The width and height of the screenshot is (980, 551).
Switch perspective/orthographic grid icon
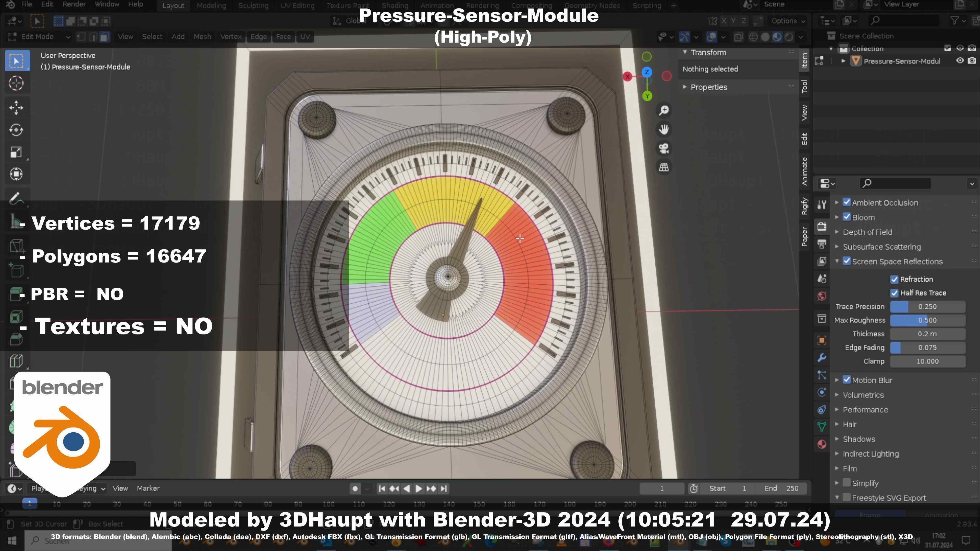[664, 167]
